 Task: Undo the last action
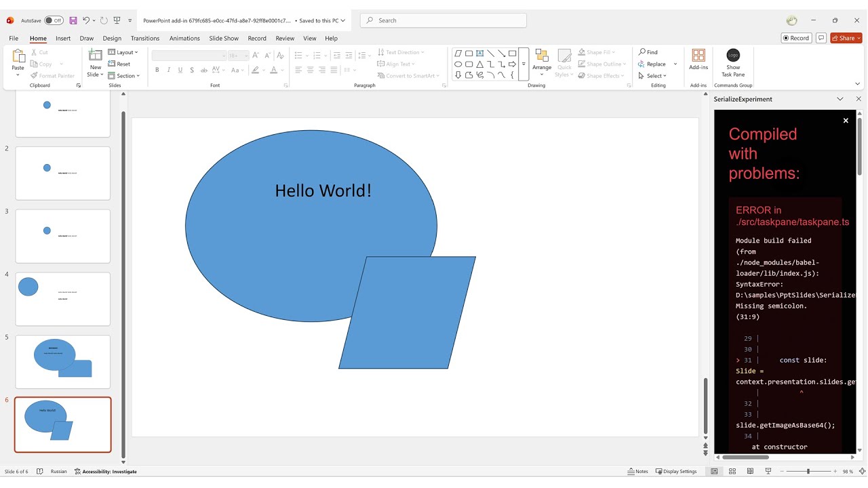tap(86, 20)
